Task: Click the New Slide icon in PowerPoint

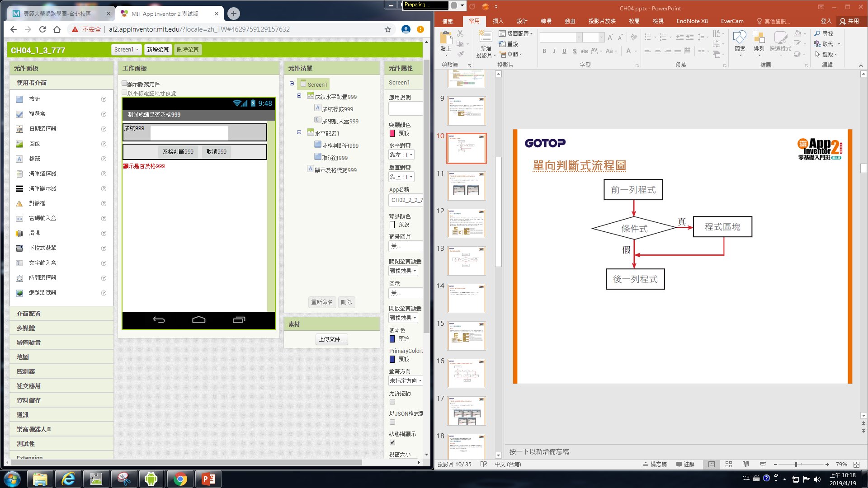Action: (486, 38)
